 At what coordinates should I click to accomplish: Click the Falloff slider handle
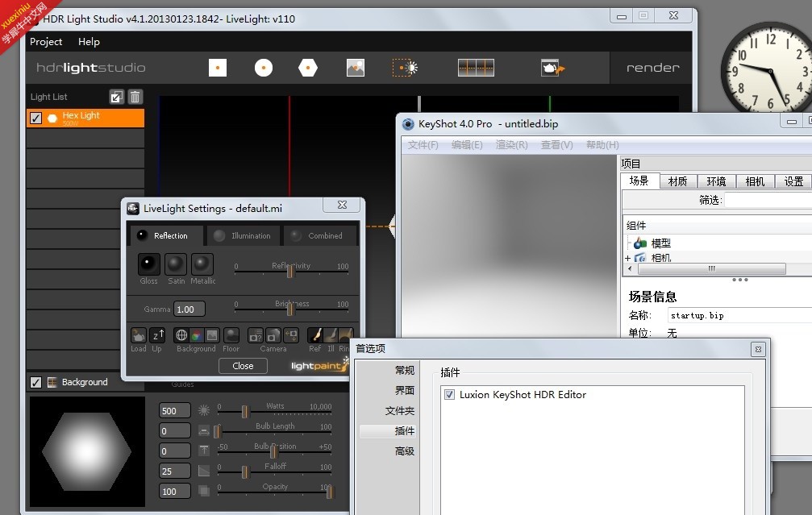(x=245, y=471)
